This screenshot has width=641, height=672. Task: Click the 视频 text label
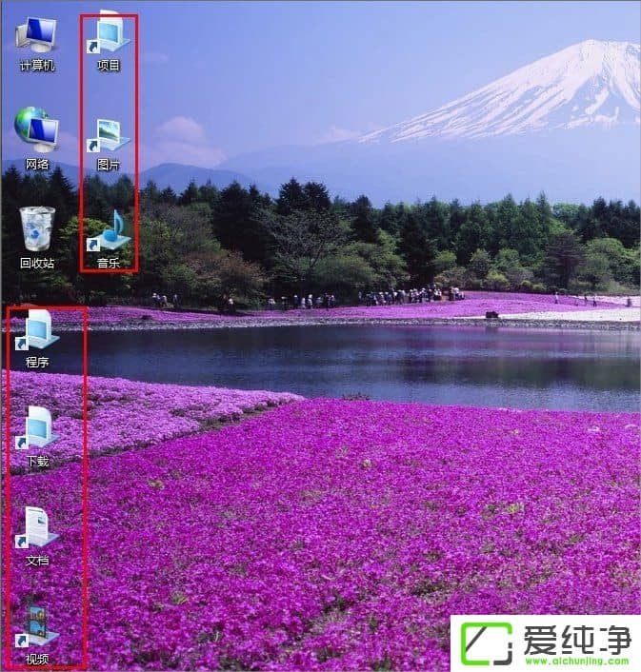tap(37, 659)
